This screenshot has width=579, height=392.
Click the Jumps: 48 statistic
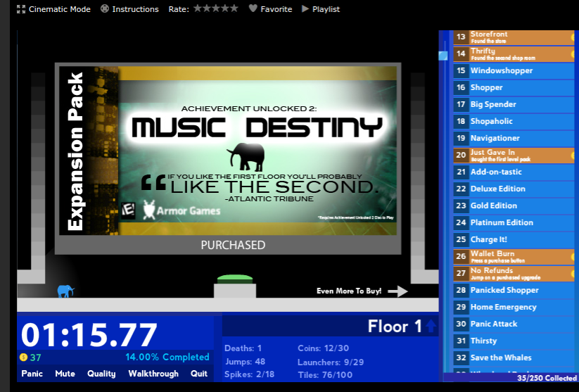pos(245,361)
